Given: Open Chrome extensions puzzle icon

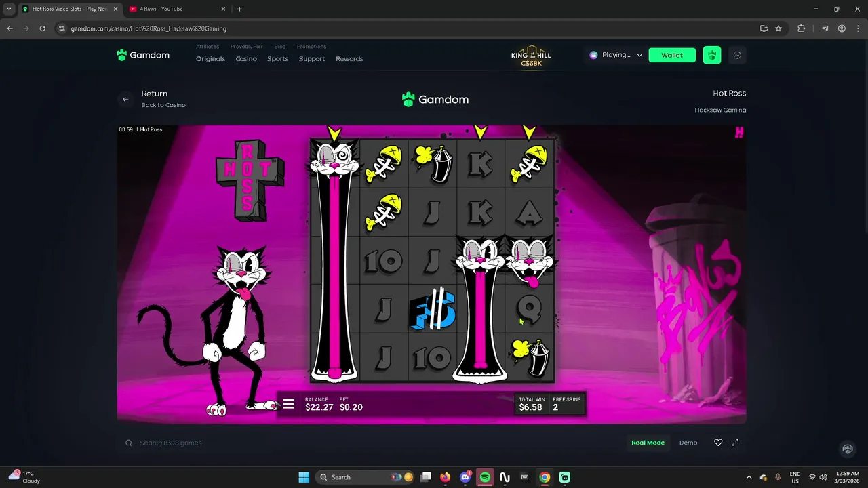Looking at the screenshot, I should click(802, 28).
